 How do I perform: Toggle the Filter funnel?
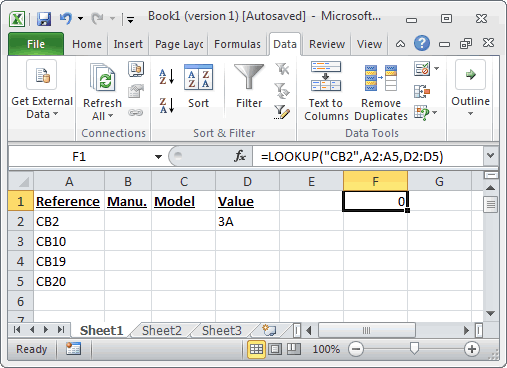[249, 87]
